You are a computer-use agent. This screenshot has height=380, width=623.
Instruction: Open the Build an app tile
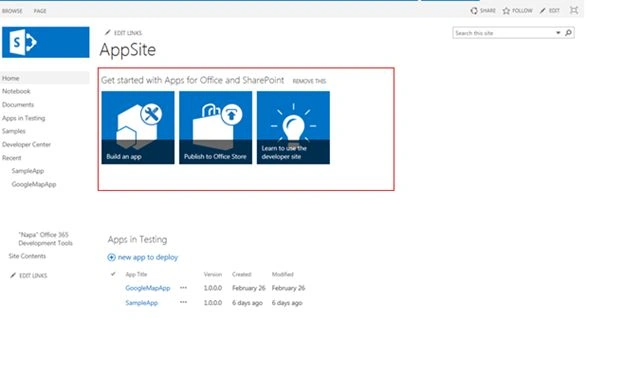pos(138,128)
